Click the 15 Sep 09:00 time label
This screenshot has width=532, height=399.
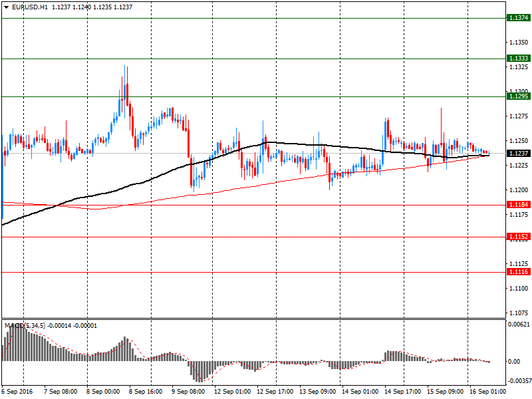445,392
